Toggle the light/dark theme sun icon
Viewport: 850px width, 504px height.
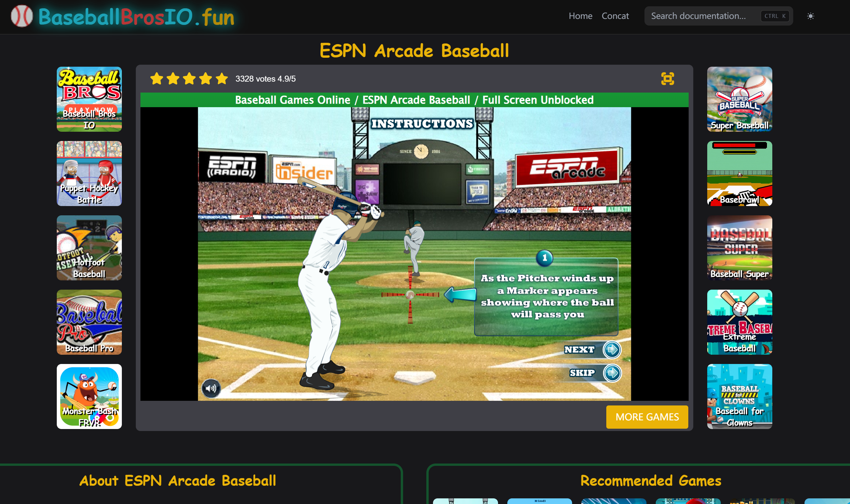point(810,16)
